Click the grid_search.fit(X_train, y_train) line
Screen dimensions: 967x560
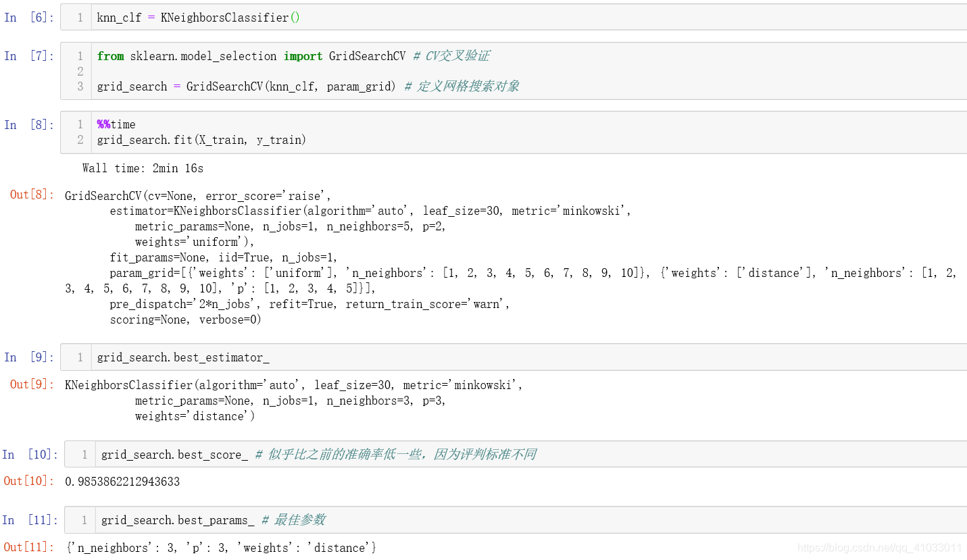click(201, 140)
